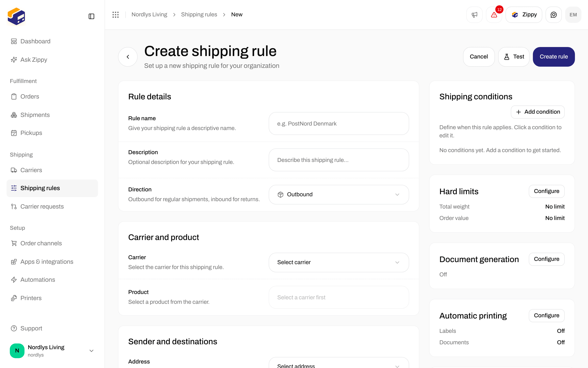Open Support page
The height and width of the screenshot is (368, 588).
point(52,328)
